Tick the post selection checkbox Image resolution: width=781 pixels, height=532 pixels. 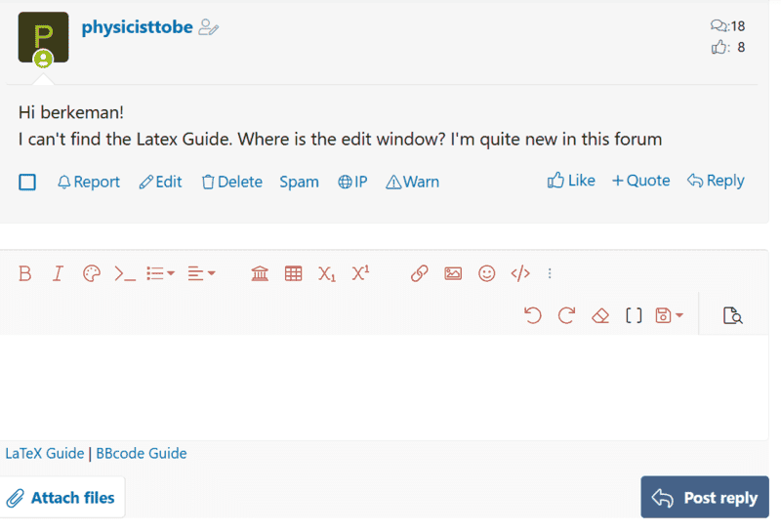coord(27,182)
